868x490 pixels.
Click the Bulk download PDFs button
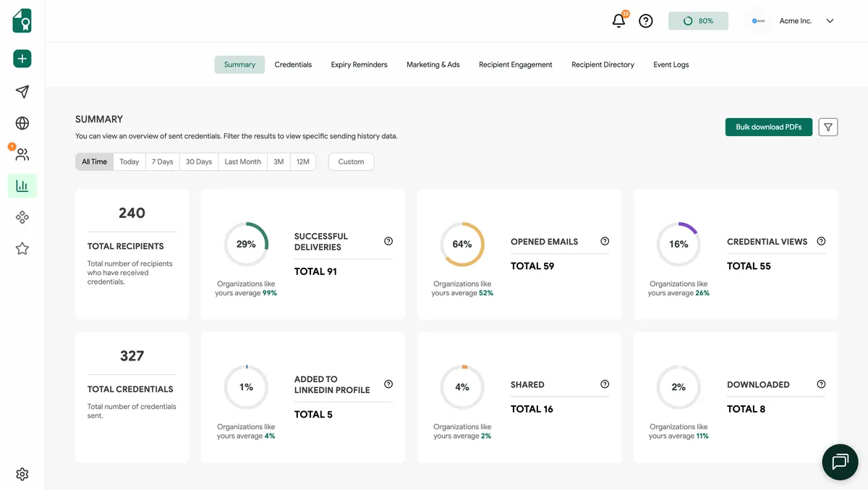click(769, 126)
